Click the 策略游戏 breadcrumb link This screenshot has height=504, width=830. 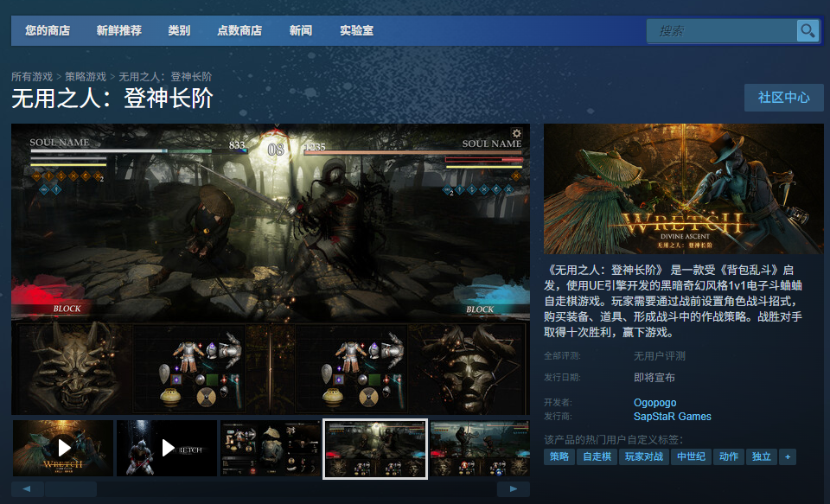86,77
